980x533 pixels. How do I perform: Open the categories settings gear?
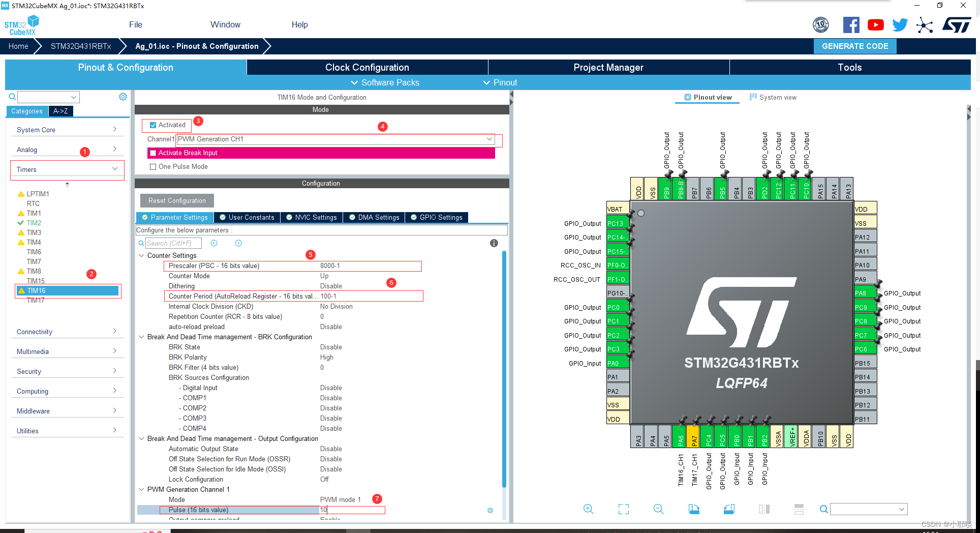[123, 97]
